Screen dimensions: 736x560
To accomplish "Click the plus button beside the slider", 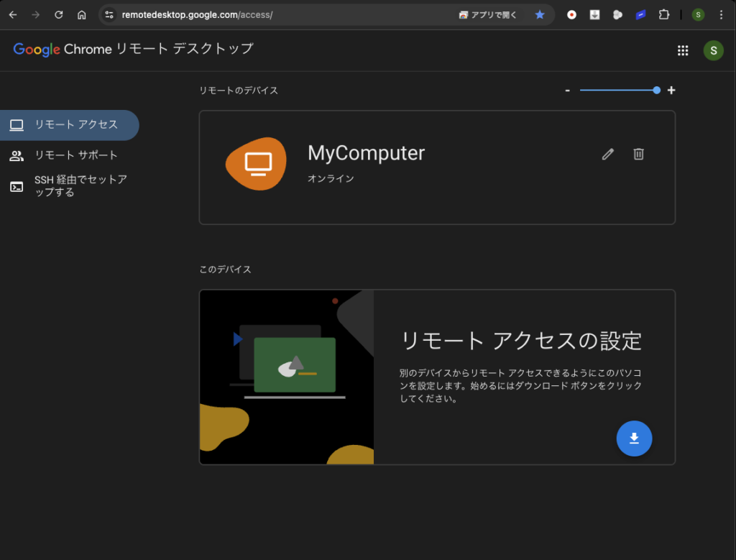I will [x=671, y=91].
